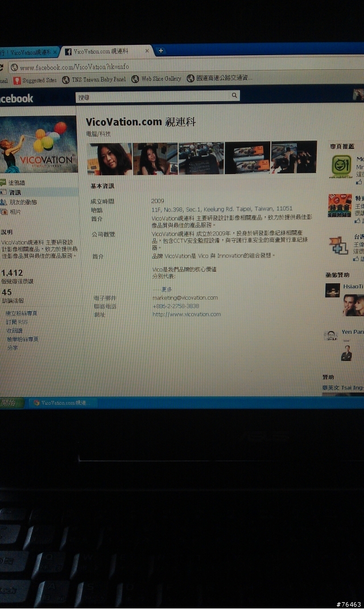Click the phone number +886-2-2758-3838
The image size is (364, 609).
click(x=176, y=306)
